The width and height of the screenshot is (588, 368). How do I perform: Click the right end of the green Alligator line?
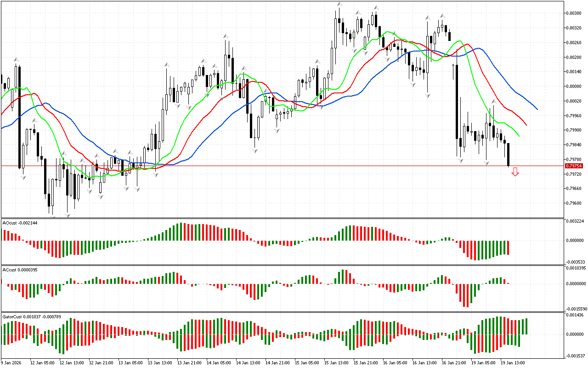(519, 136)
